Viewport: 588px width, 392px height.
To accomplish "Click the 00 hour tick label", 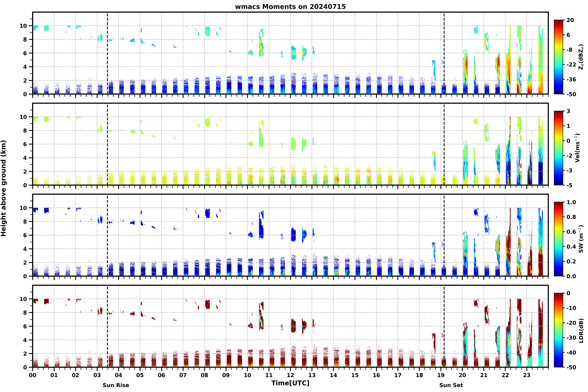I will tap(33, 375).
